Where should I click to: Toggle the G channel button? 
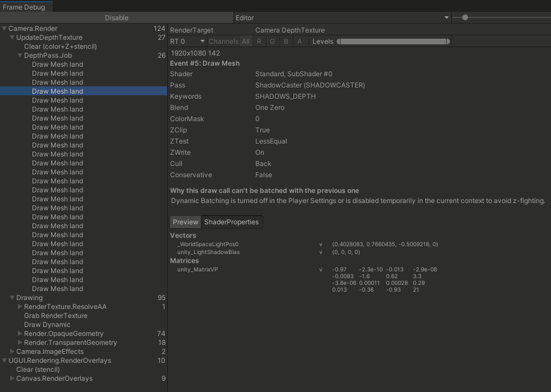point(272,41)
